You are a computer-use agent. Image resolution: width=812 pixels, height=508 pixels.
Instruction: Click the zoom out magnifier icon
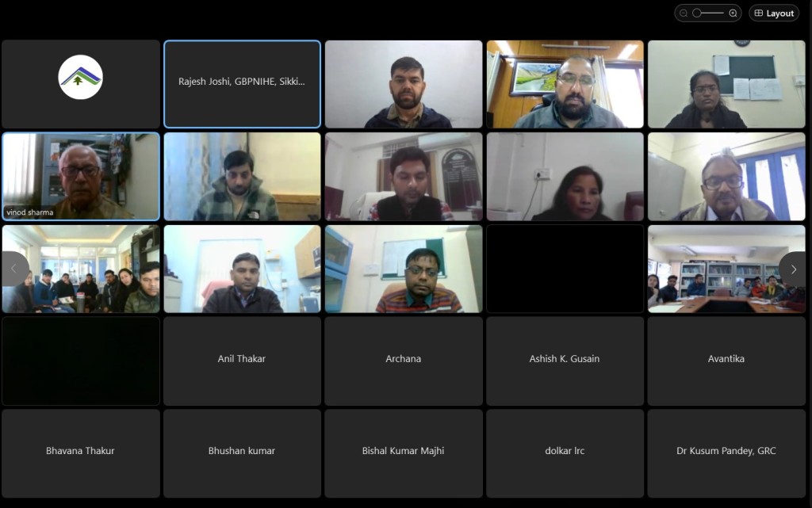point(684,13)
